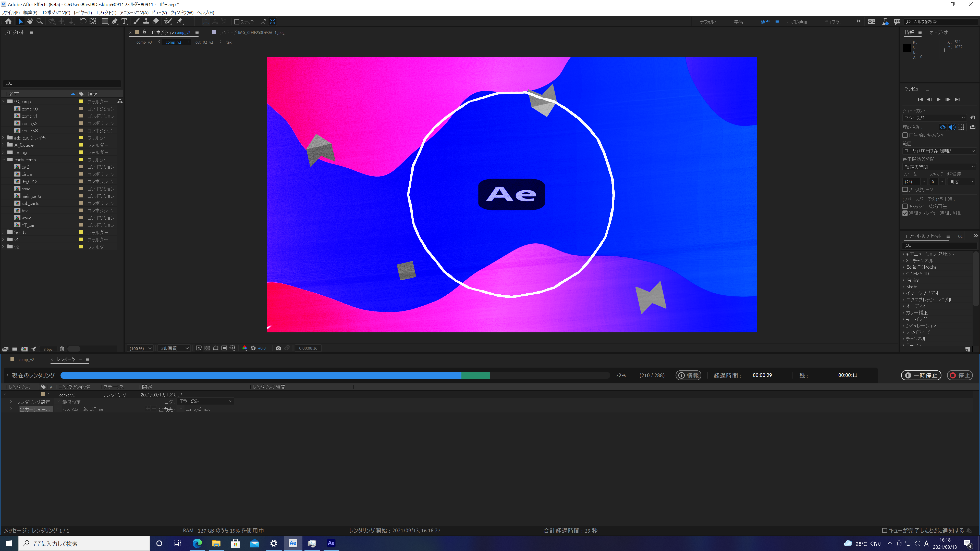Screen dimensions: 980x551
Task: Pause rendering with 一時停止 button
Action: point(921,375)
